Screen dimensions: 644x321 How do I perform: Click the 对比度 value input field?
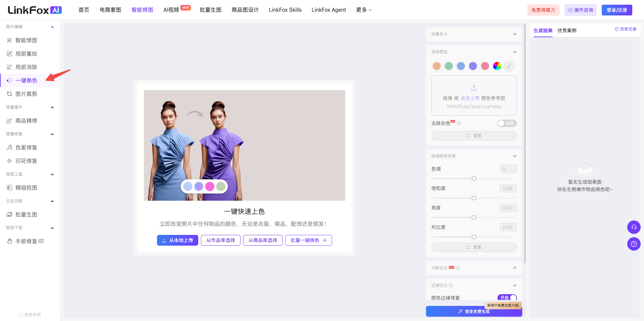pyautogui.click(x=508, y=227)
